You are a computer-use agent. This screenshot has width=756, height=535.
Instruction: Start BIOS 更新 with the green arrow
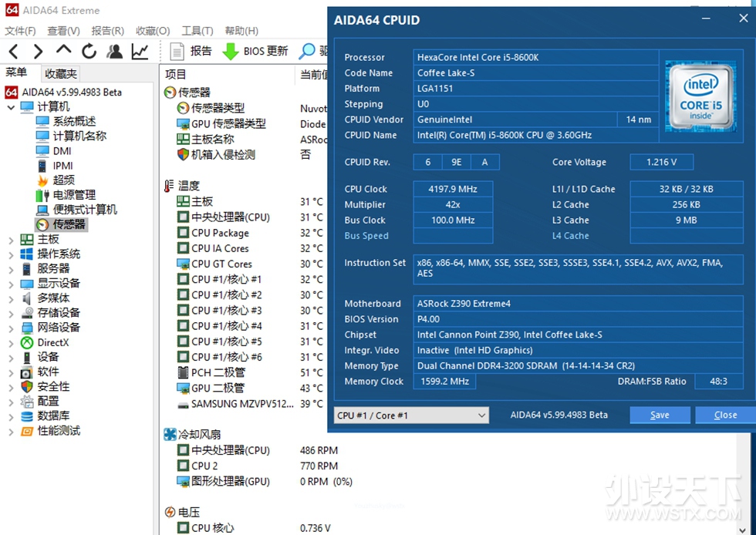pos(255,51)
